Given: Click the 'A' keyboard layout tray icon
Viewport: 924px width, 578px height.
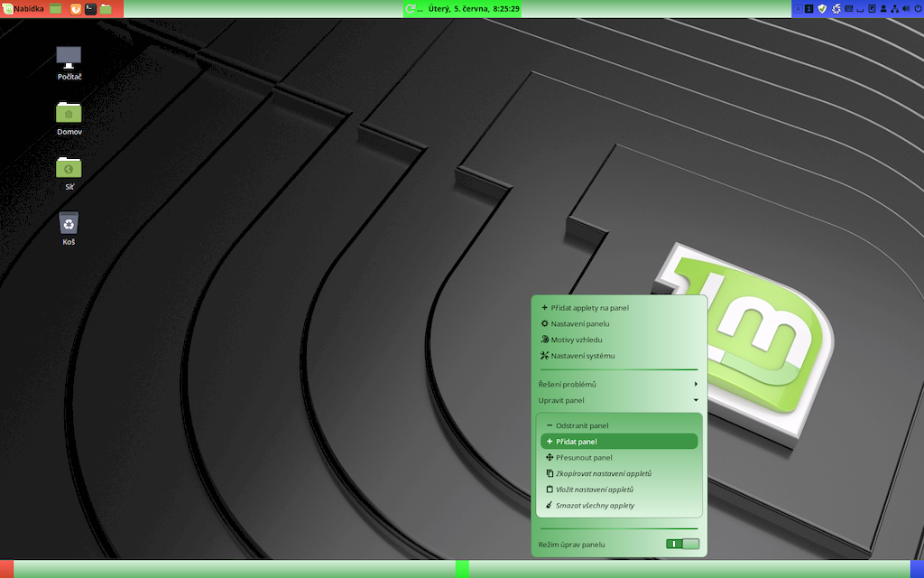Looking at the screenshot, I should tap(798, 9).
